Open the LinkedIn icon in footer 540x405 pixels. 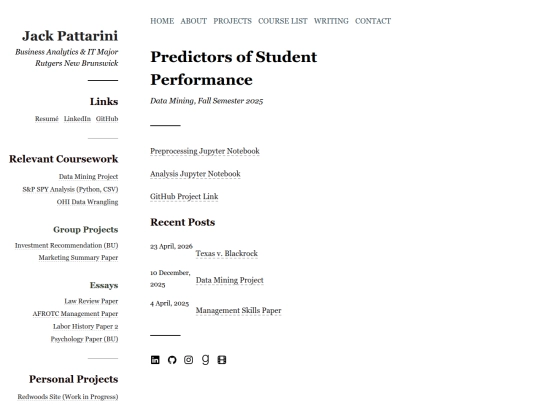click(155, 360)
